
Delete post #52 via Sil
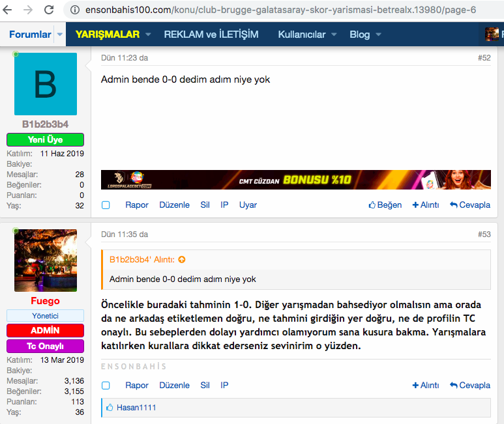[205, 205]
